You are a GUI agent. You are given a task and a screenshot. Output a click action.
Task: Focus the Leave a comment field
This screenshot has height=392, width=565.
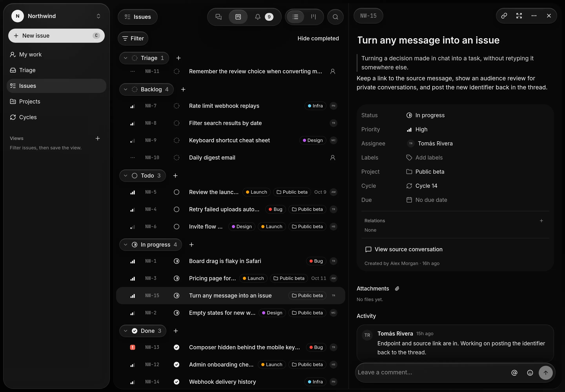(431, 372)
